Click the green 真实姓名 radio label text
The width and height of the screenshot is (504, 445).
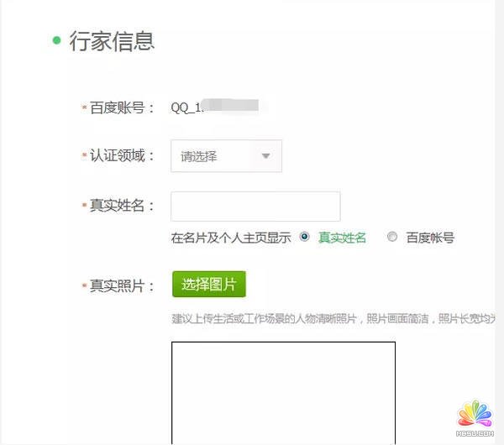(342, 238)
